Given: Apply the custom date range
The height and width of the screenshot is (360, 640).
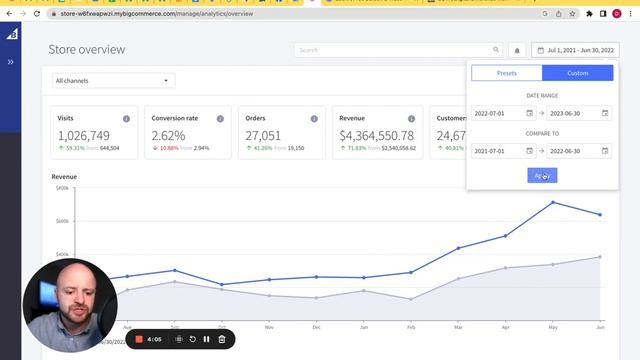Looking at the screenshot, I should pyautogui.click(x=542, y=176).
